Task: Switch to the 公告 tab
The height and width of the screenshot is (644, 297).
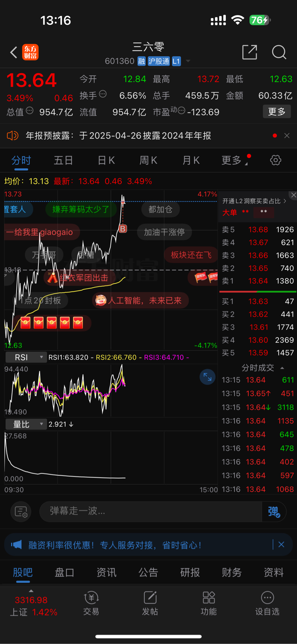Action: click(148, 572)
